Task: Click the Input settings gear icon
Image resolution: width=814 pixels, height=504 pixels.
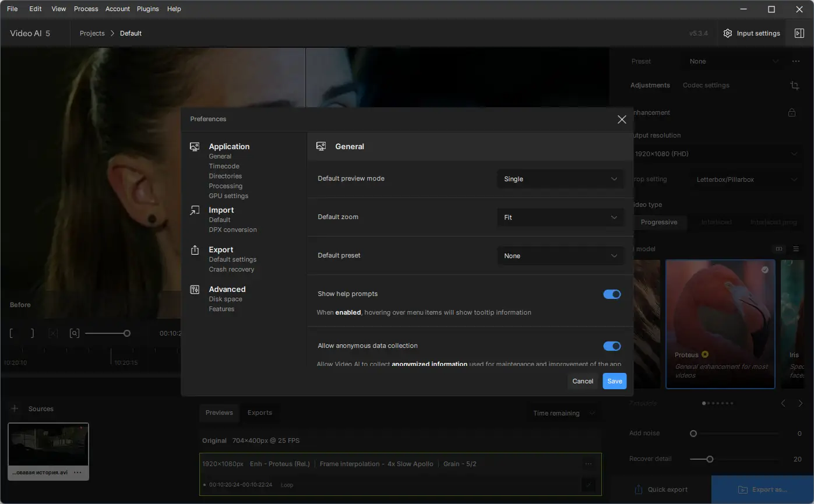Action: [x=727, y=33]
